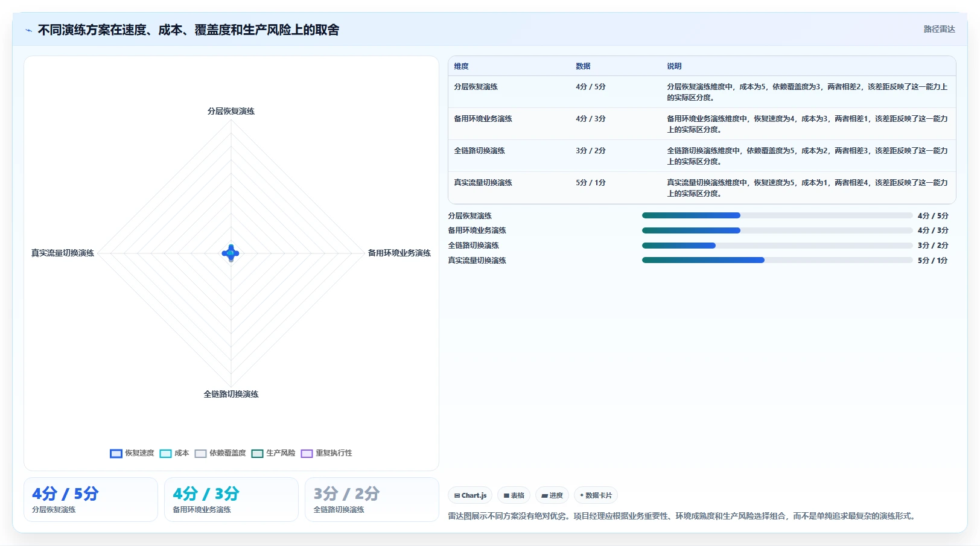Screen dimensions: 980x546
Task: Select the 分层恢复演练 table row name
Action: point(476,87)
